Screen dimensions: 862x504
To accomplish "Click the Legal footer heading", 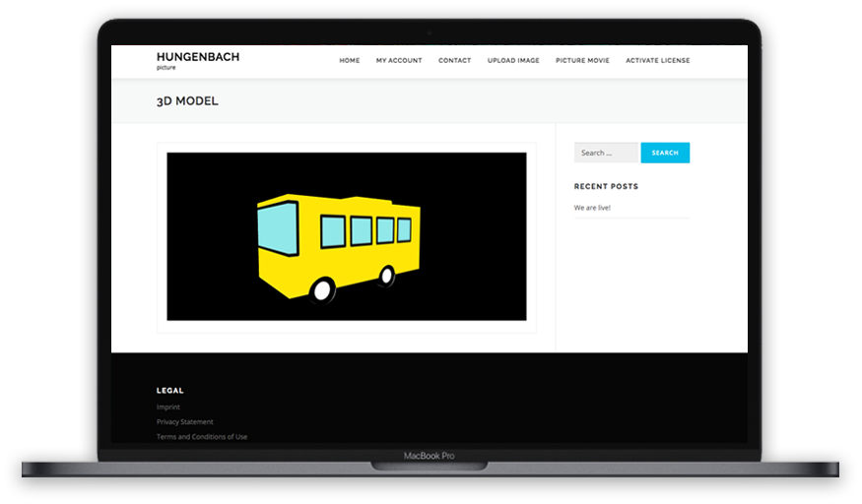I will pyautogui.click(x=169, y=391).
